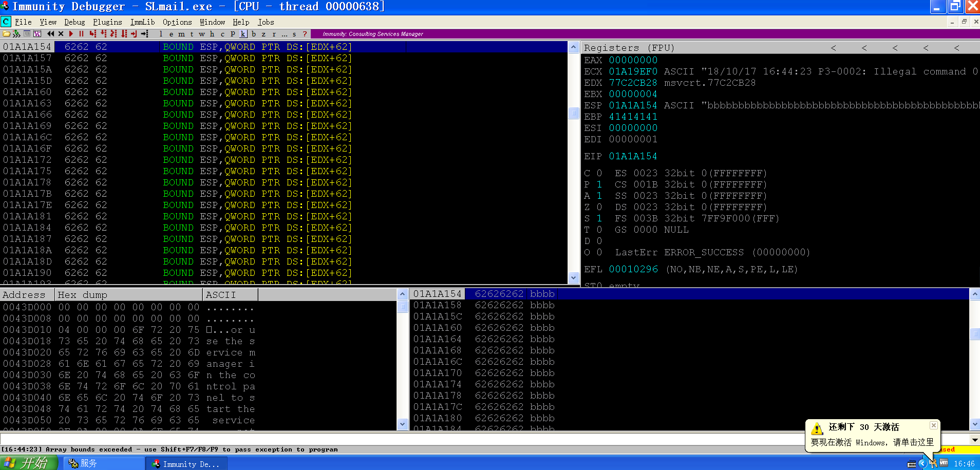This screenshot has width=980, height=470.
Task: Show References with the 'r' button
Action: coord(274,34)
